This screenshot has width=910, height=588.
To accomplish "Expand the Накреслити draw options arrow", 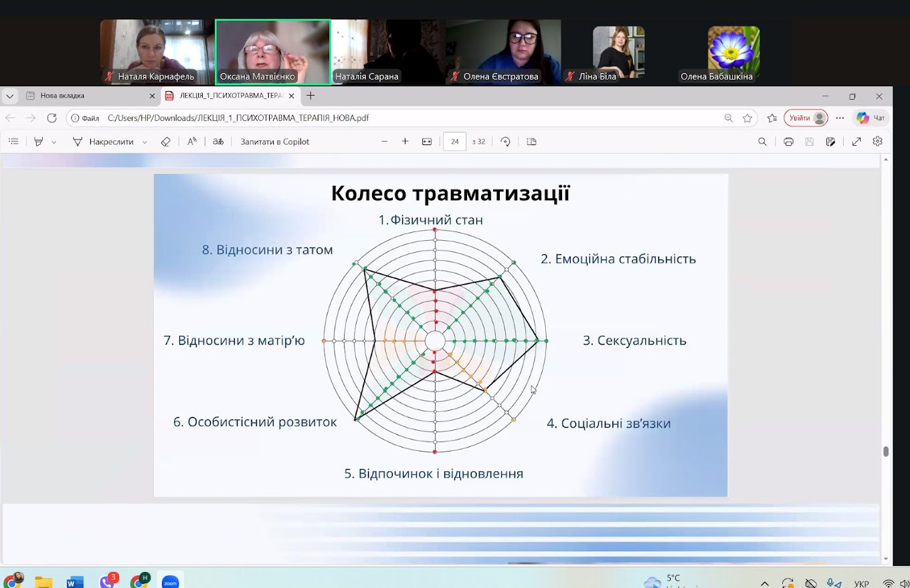I will pos(145,142).
